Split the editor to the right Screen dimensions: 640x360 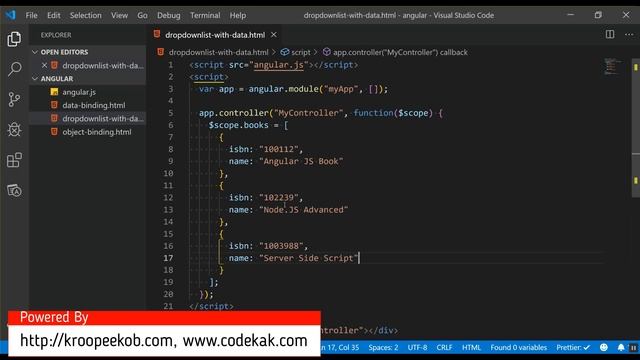pyautogui.click(x=610, y=35)
